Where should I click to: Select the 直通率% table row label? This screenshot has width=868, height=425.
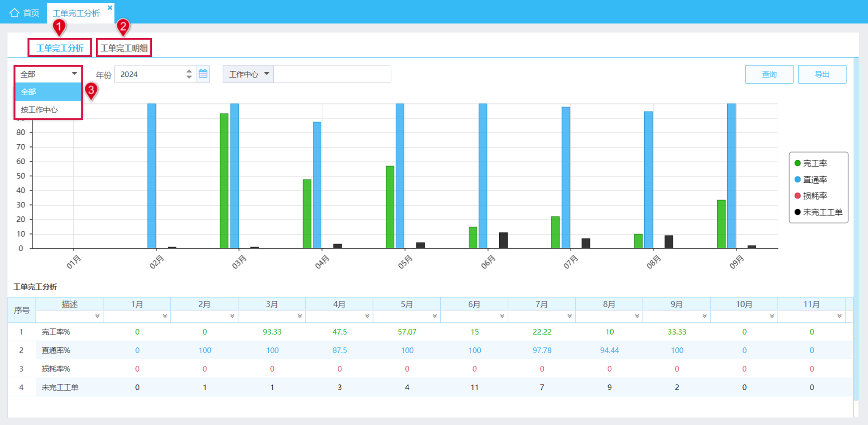coord(56,350)
